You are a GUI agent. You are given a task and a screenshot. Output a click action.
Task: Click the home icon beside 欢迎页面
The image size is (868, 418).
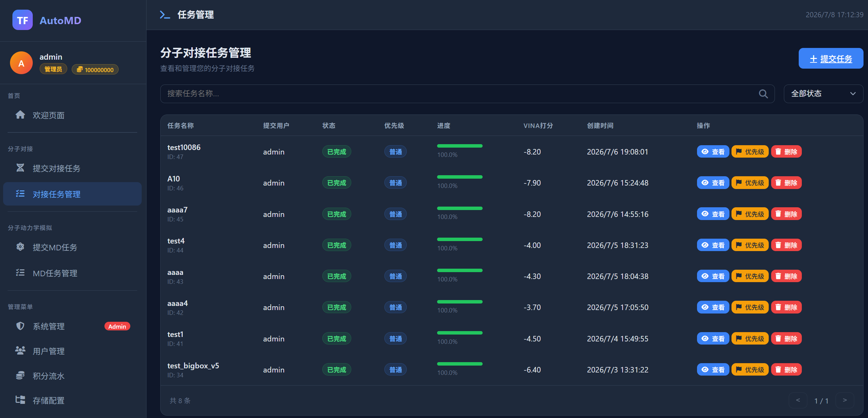click(x=20, y=115)
